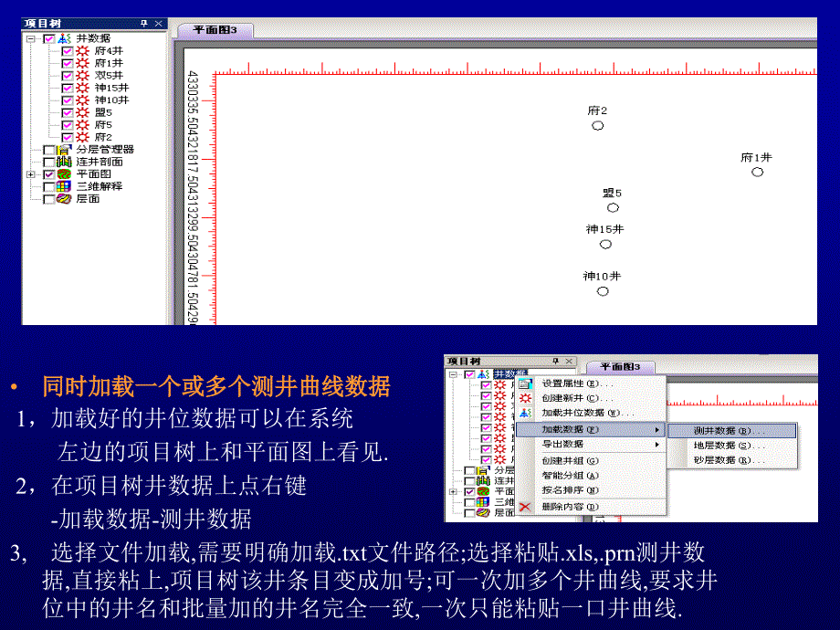
Task: Click the red well icon beside 双5井
Action: pyautogui.click(x=82, y=76)
